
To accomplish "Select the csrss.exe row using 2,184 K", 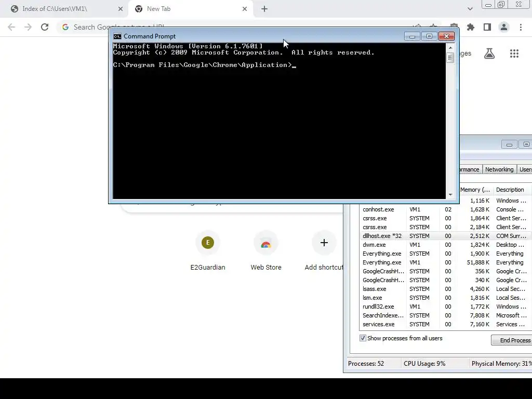I will [x=445, y=228].
